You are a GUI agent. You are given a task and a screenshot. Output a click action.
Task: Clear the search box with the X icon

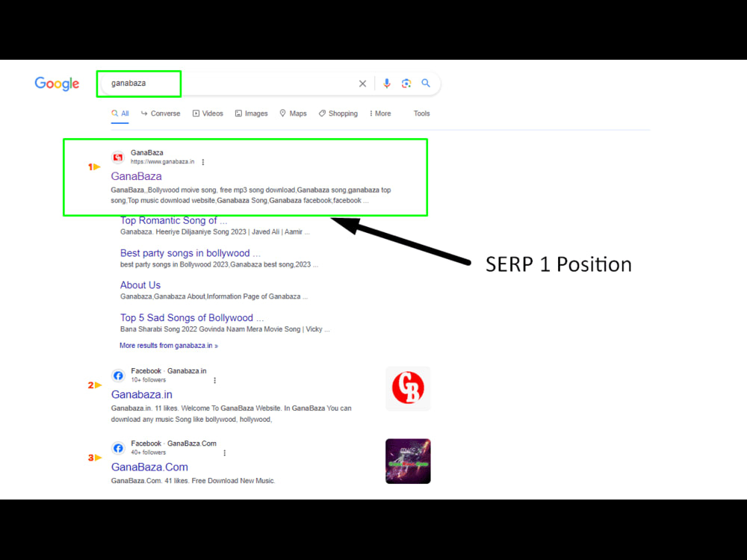tap(362, 84)
